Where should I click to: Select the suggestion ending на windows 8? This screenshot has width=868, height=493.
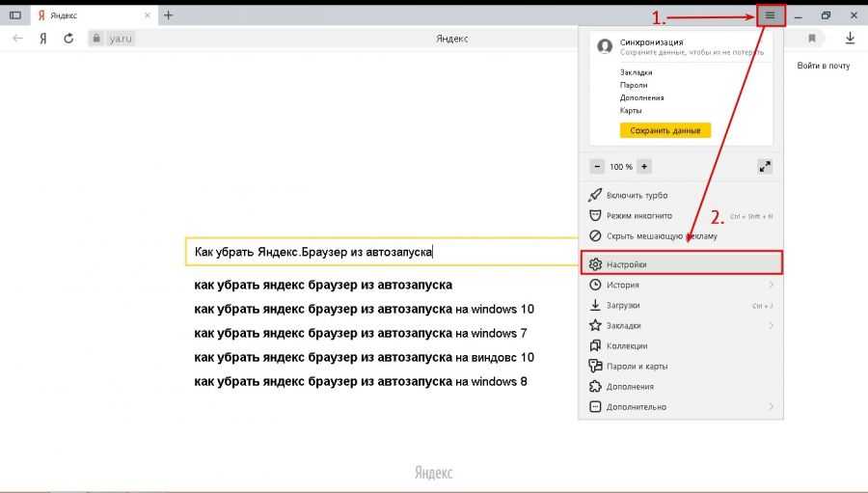point(361,382)
